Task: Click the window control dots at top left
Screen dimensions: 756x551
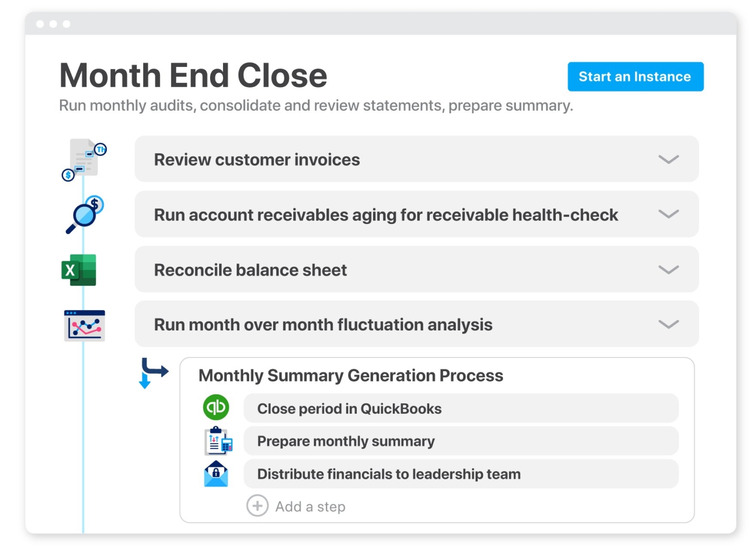Action: (x=53, y=24)
